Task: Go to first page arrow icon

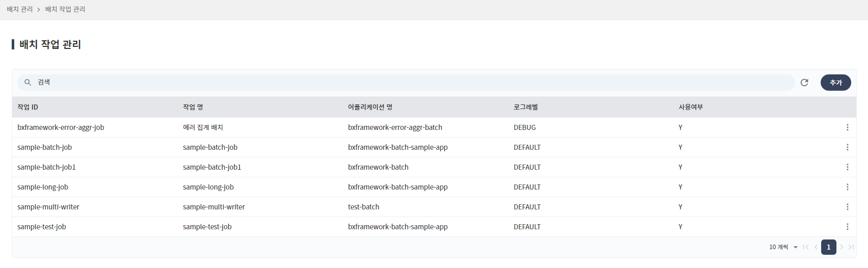Action: (x=806, y=247)
